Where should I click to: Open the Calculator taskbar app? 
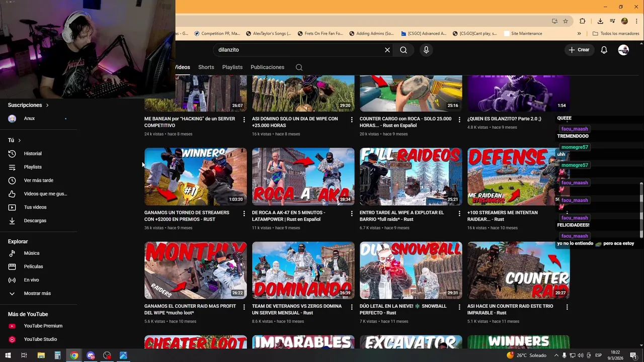(x=57, y=355)
